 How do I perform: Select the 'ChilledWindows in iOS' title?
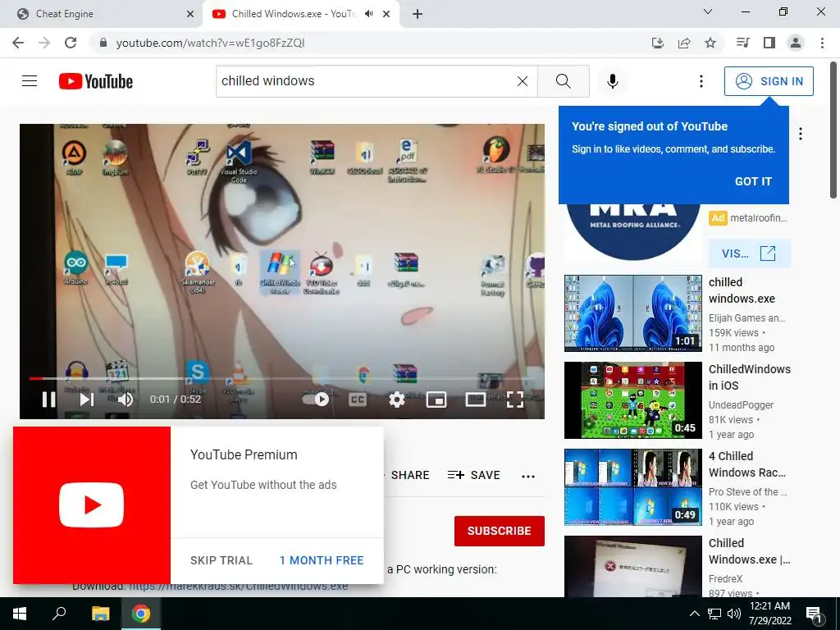tap(750, 377)
